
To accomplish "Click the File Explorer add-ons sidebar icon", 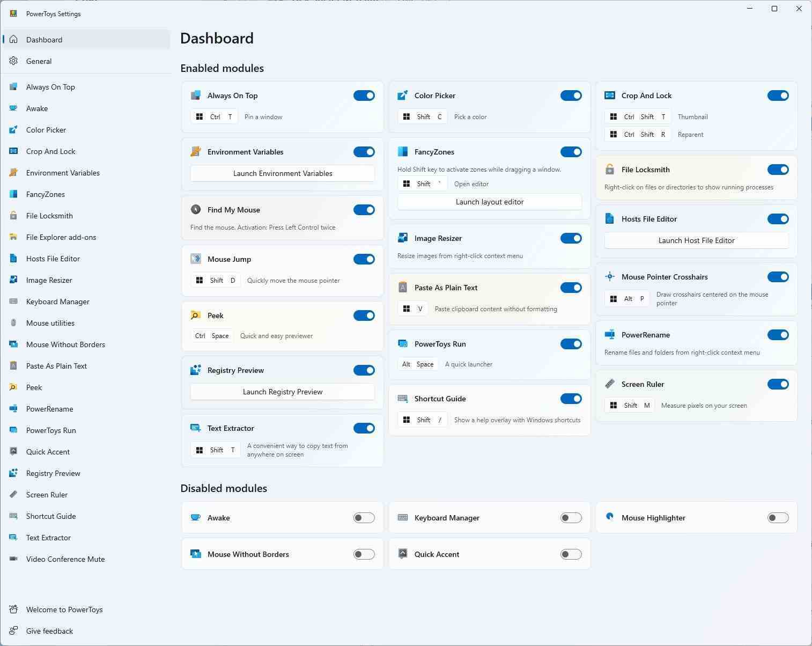I will click(13, 237).
